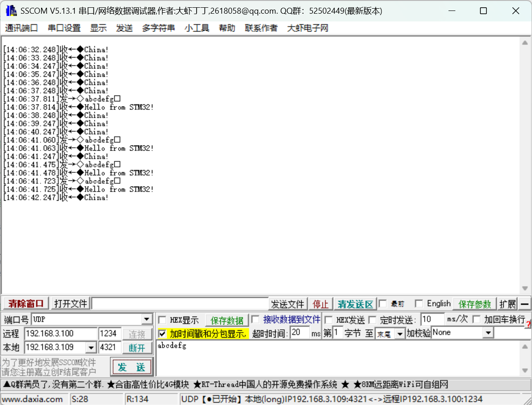Click log line 14:06:42.247 China!
The width and height of the screenshot is (532, 405).
tap(56, 197)
